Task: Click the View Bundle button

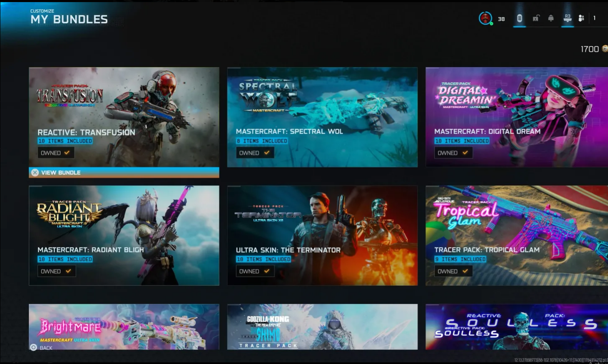Action: click(124, 172)
